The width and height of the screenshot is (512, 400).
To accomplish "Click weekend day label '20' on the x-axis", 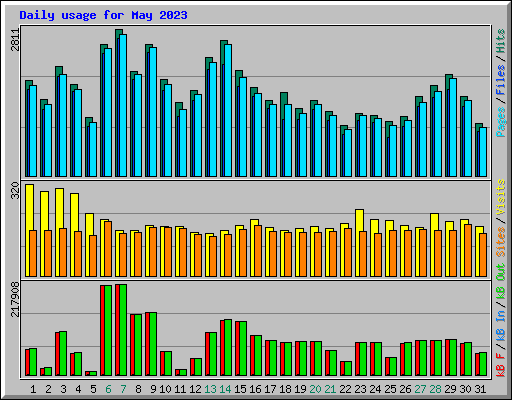I will 315,389.
